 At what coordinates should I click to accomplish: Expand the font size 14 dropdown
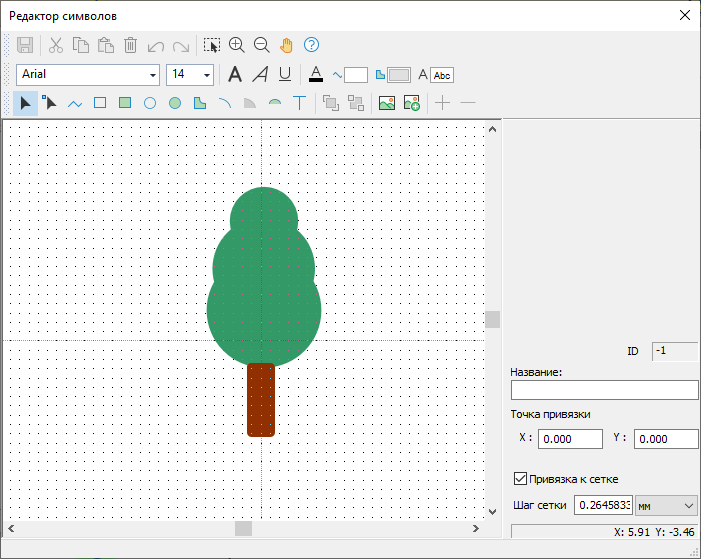[207, 75]
